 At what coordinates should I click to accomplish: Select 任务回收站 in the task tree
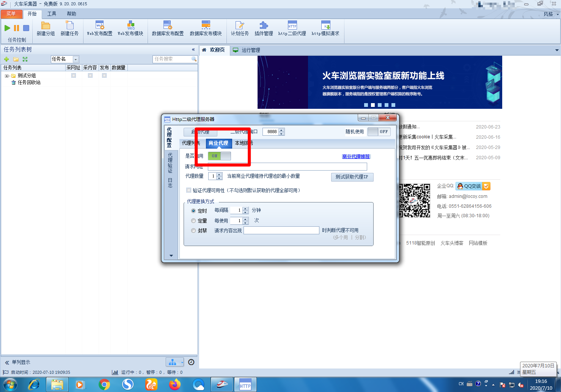pyautogui.click(x=29, y=83)
